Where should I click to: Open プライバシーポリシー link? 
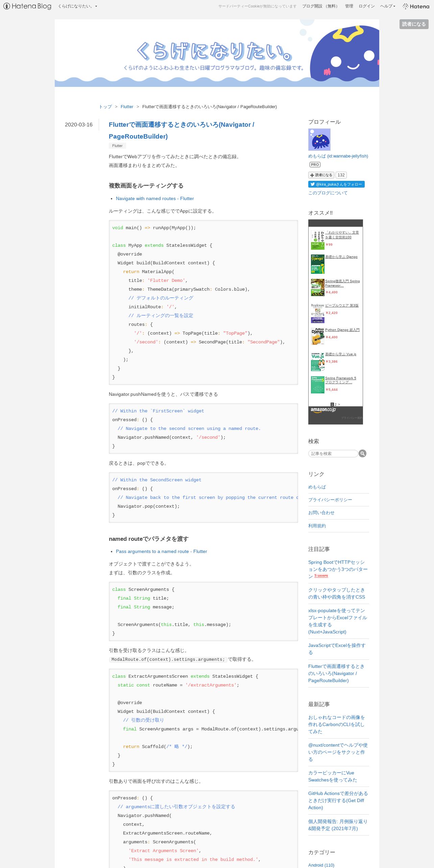(330, 500)
